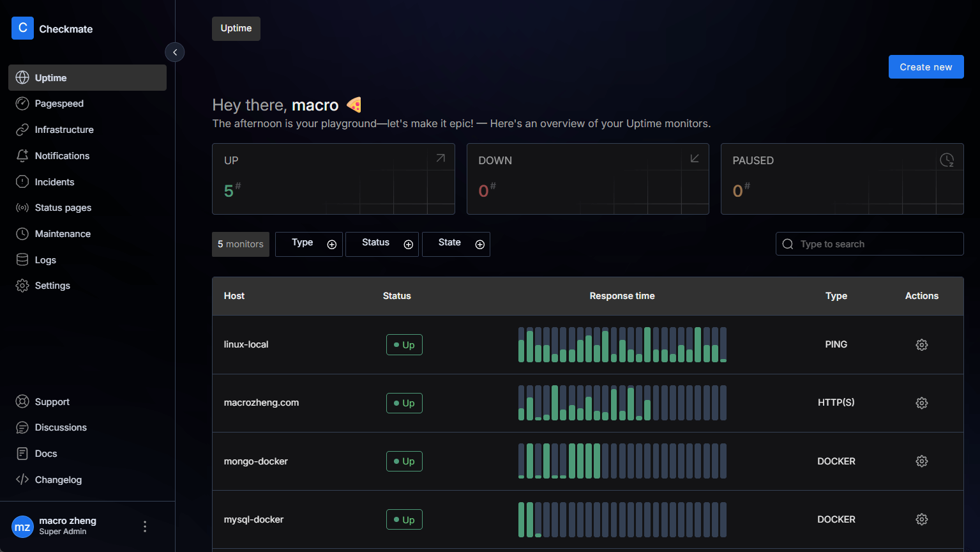This screenshot has height=552, width=980.
Task: Go to Infrastructure in the sidebar
Action: pos(64,130)
